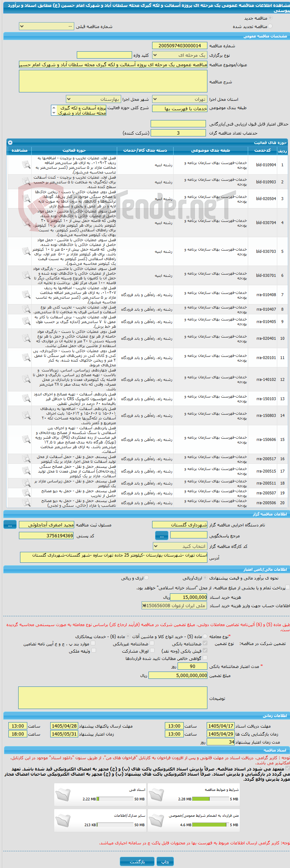Viewport: 290px width, 868px height.
Task: Open folder icon for سایر مدارک/اطلاعات
Action: click(63, 820)
